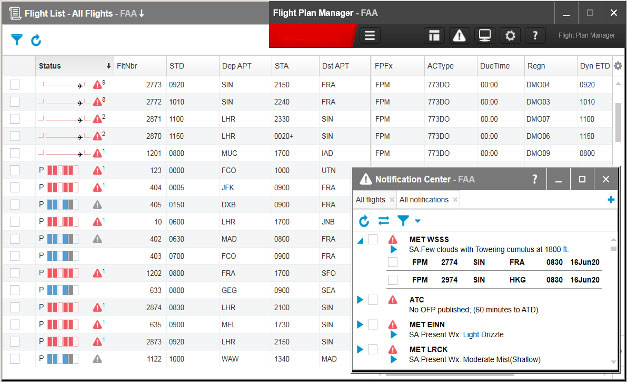This screenshot has width=627, height=382.
Task: Click the status bar graphic of flight 403
Action: pyautogui.click(x=62, y=256)
